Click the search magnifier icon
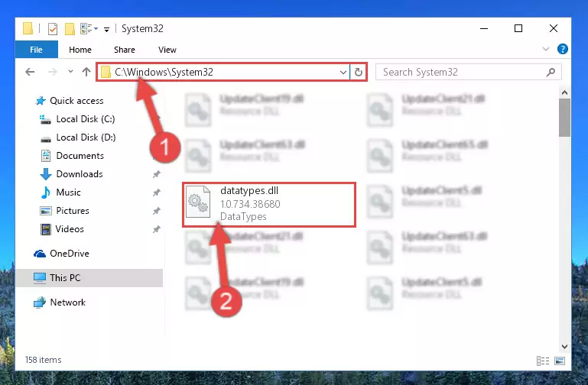The image size is (588, 385). pos(551,72)
